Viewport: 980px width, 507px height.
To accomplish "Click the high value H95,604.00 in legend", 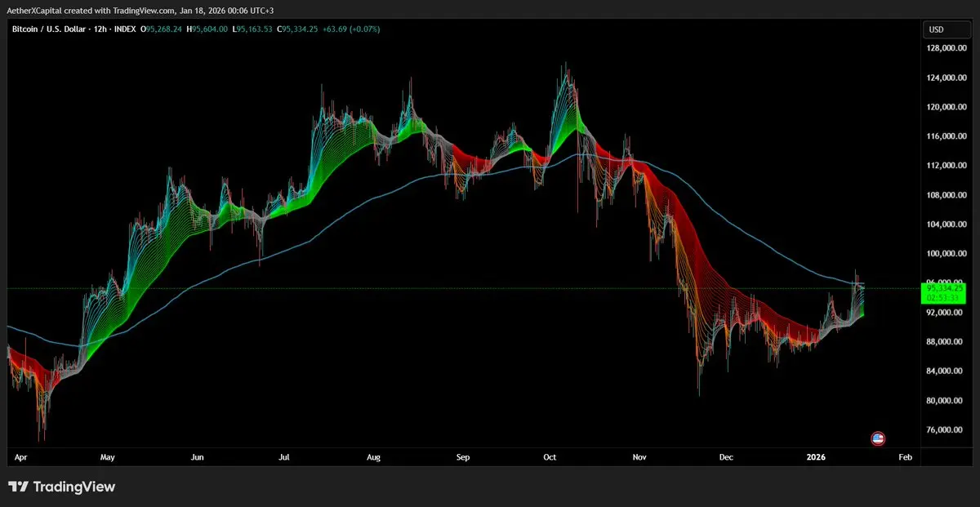I will (209, 29).
